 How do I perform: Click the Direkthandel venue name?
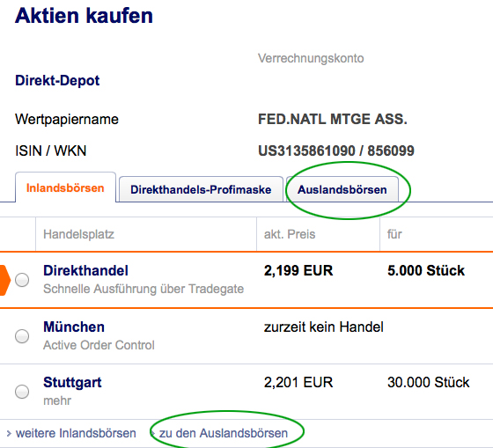[x=86, y=271]
